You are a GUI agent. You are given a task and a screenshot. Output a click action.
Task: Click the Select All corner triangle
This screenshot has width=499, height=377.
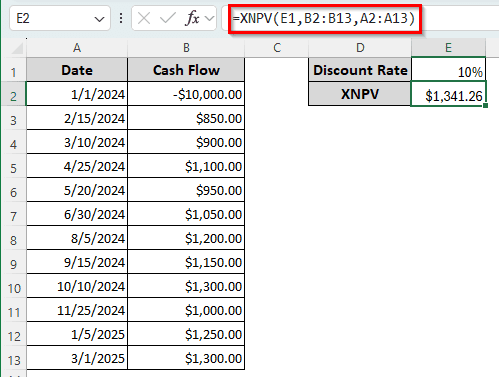[x=17, y=48]
